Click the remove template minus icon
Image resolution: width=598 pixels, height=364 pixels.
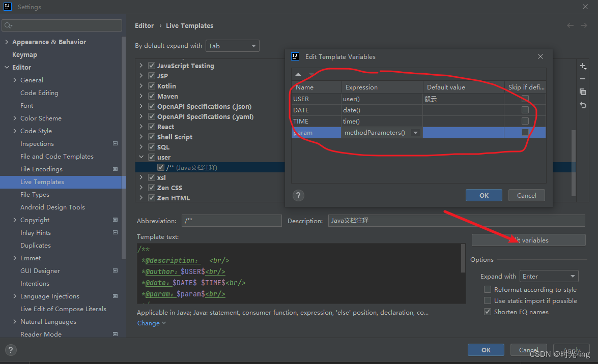pyautogui.click(x=583, y=79)
